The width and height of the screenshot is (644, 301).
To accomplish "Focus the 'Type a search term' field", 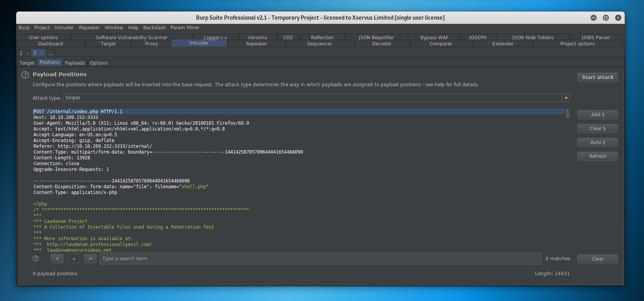I will pyautogui.click(x=321, y=259).
